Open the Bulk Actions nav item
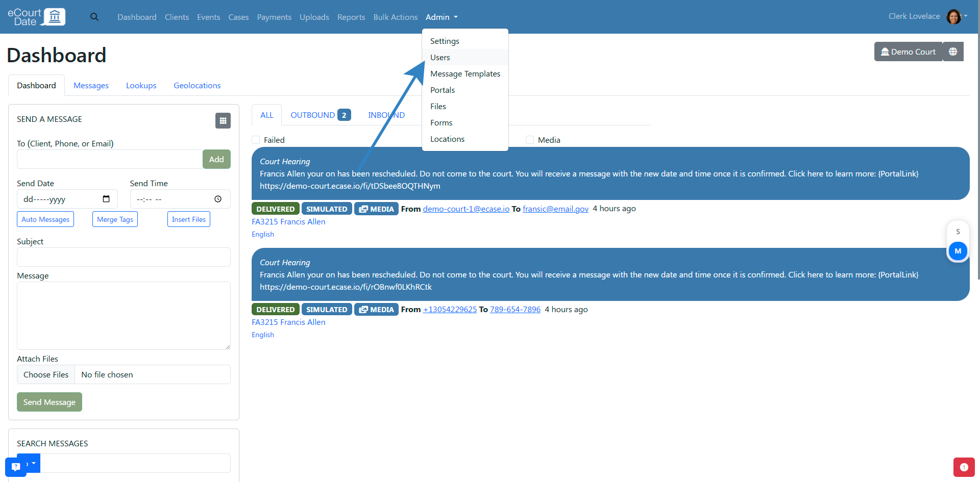 point(396,17)
